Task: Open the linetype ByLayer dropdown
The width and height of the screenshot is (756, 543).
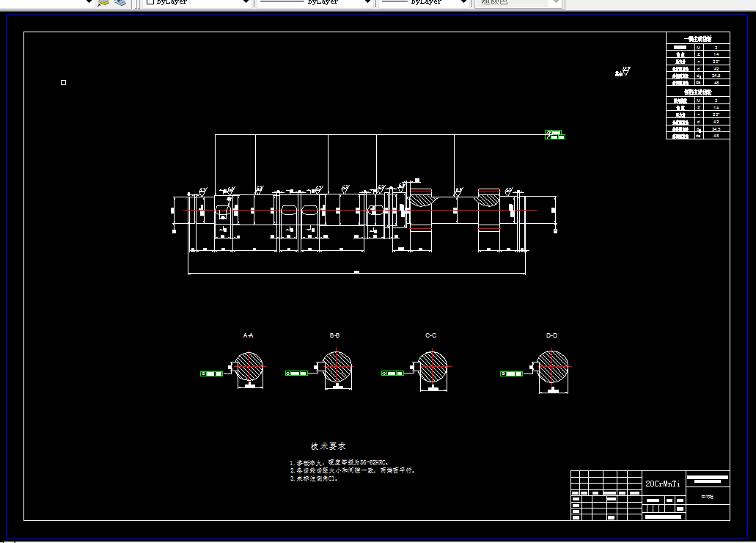Action: tap(315, 2)
